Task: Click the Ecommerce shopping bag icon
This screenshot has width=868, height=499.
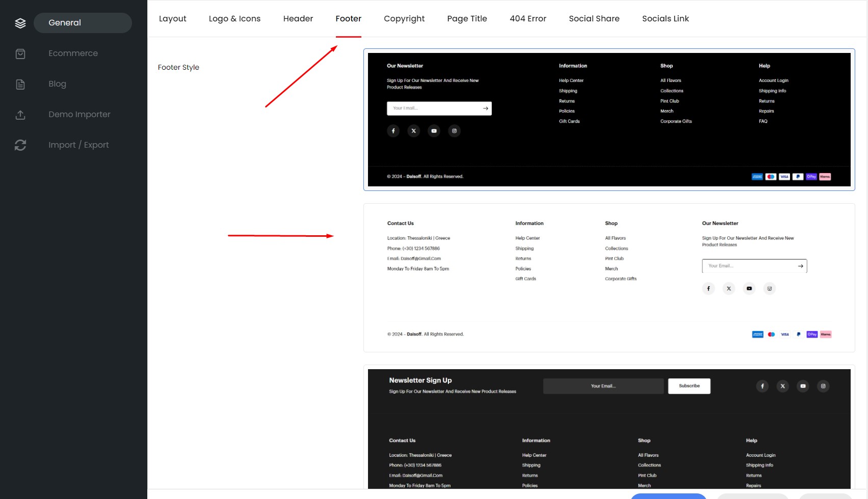Action: [x=20, y=53]
